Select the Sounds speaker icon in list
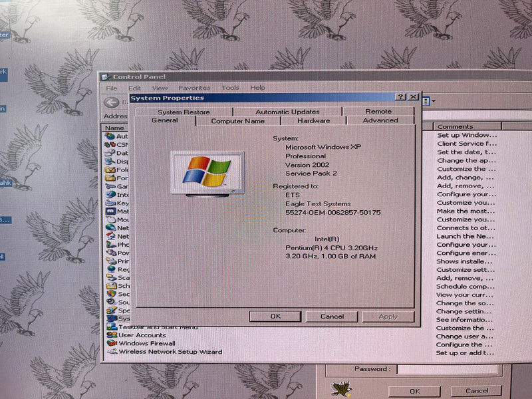 coord(110,302)
